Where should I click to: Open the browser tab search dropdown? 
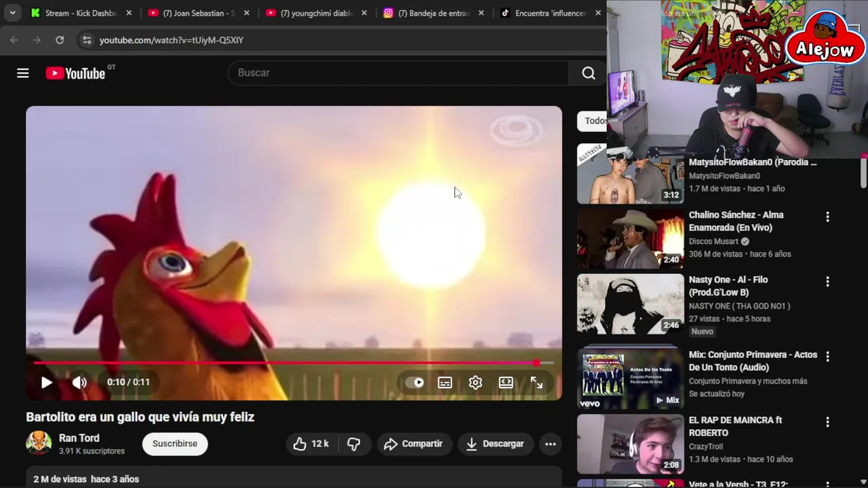(x=12, y=13)
